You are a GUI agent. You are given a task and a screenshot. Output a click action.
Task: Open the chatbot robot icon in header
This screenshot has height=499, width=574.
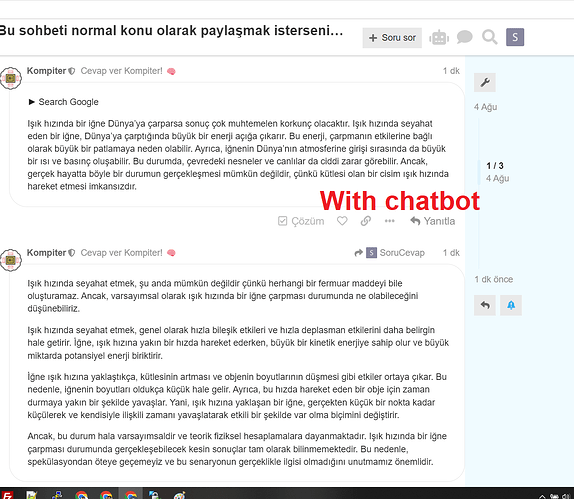439,38
